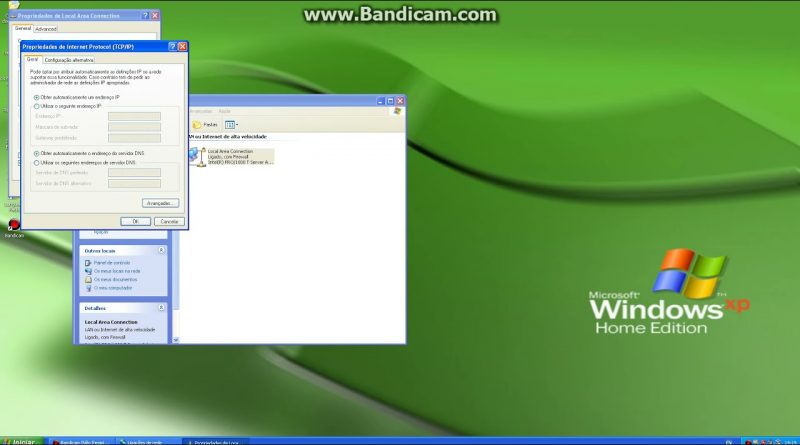Select 'Utilizar o seguinte endereço IP' radio

click(x=36, y=106)
